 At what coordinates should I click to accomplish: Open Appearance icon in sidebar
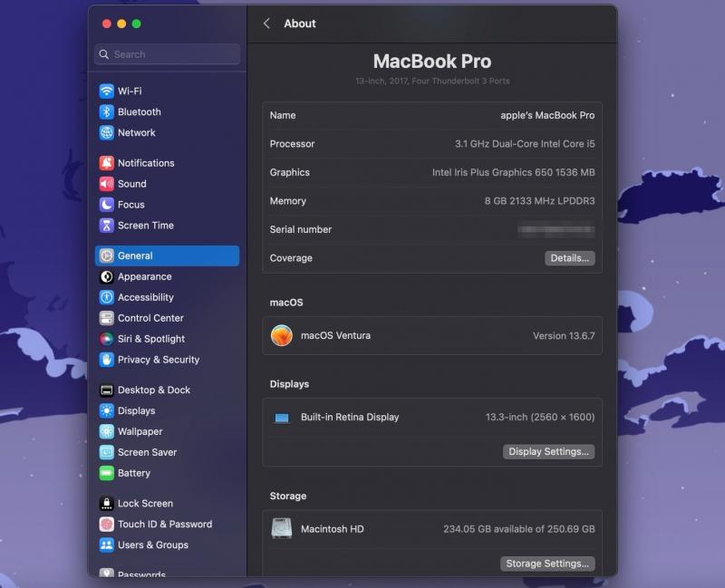pyautogui.click(x=106, y=276)
